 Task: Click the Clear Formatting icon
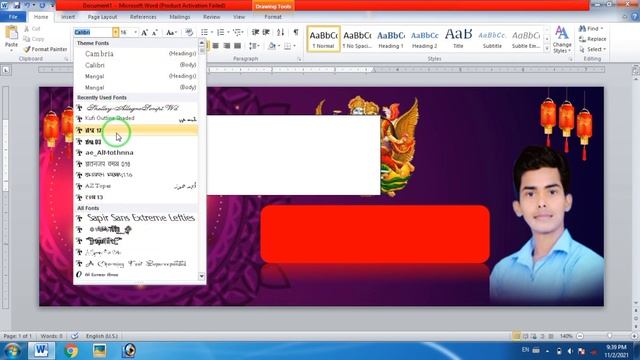(x=189, y=33)
